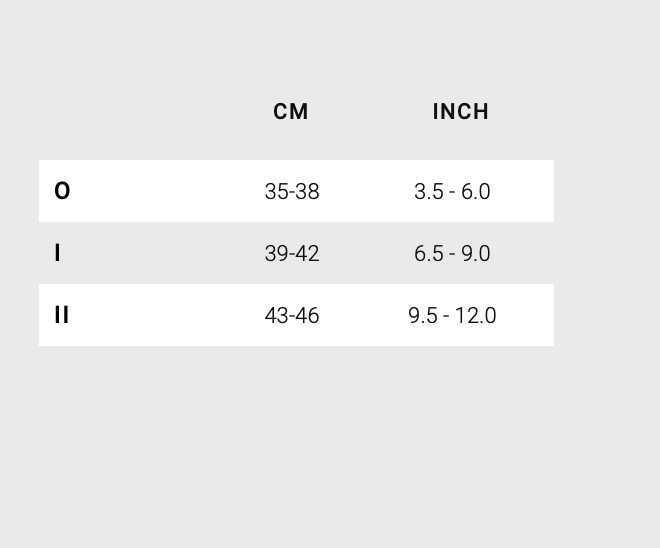Click the dash in the 43-46 value
Image resolution: width=660 pixels, height=548 pixels.
(292, 317)
